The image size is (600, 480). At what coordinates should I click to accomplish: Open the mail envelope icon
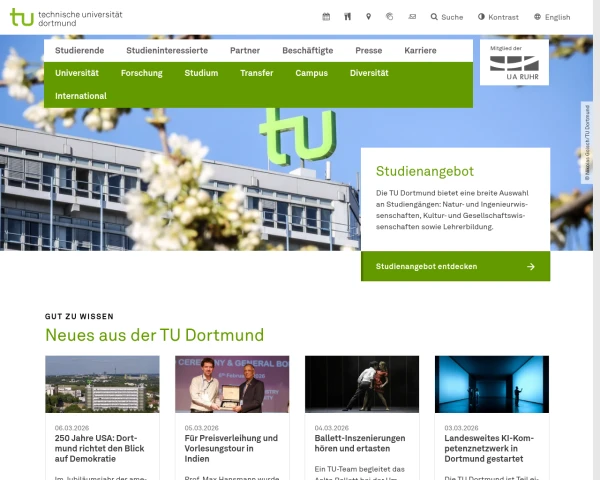412,17
